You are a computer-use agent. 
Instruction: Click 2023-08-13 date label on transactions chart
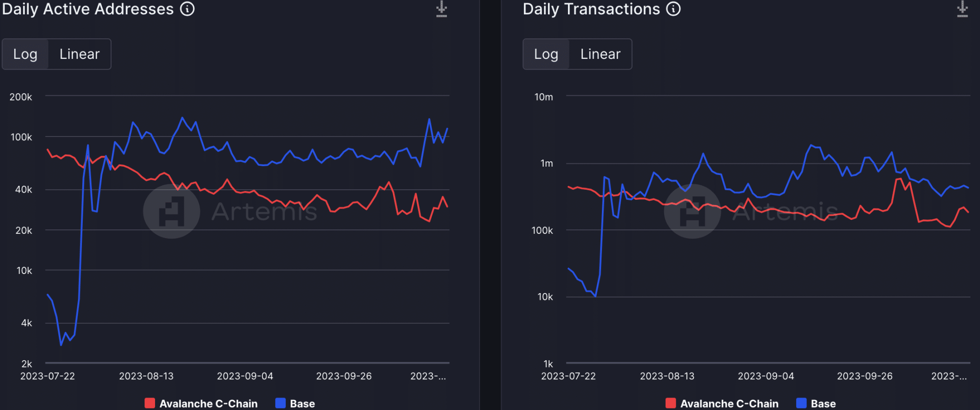pyautogui.click(x=667, y=376)
